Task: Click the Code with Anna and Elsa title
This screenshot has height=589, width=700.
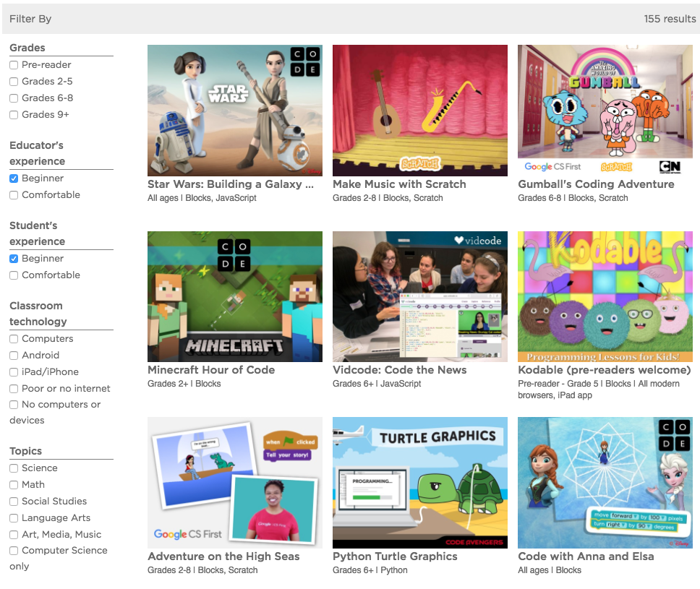Action: 586,556
